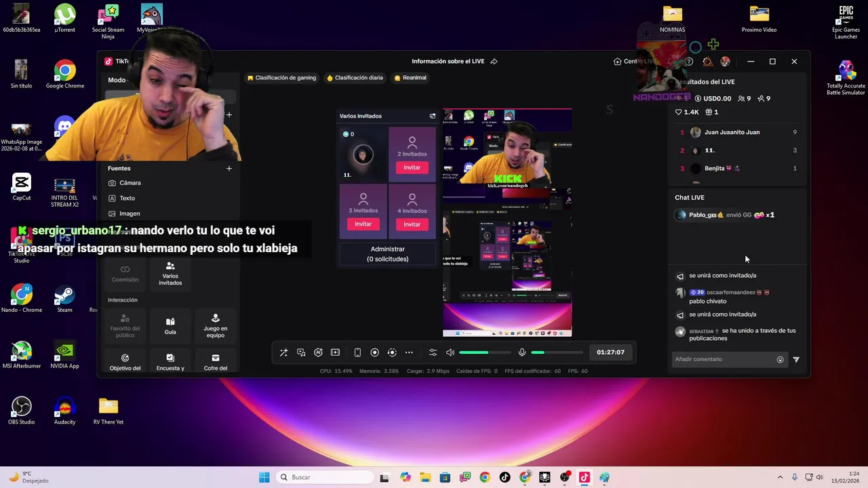Open Audacity desktop shortcut

click(64, 411)
